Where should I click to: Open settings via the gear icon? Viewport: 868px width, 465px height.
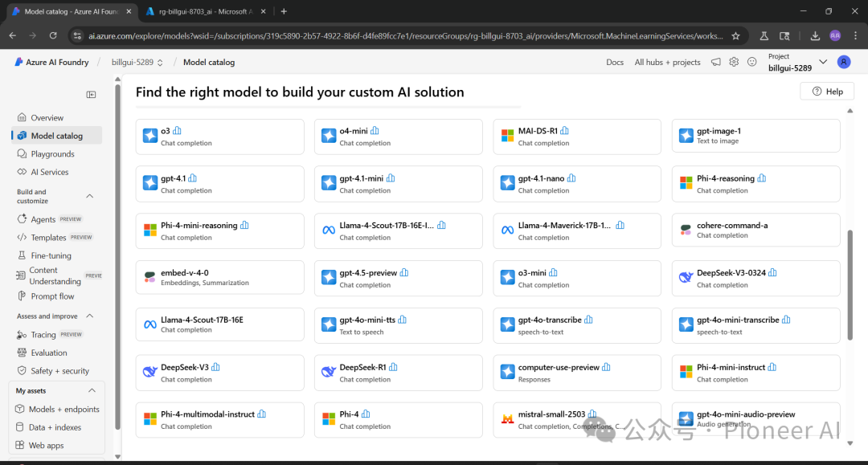tap(734, 62)
